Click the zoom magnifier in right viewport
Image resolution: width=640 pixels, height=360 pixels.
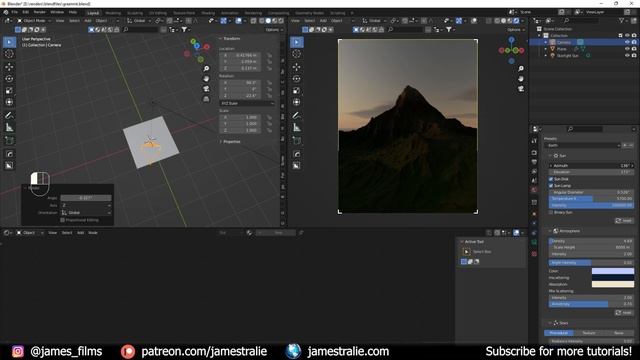521,69
